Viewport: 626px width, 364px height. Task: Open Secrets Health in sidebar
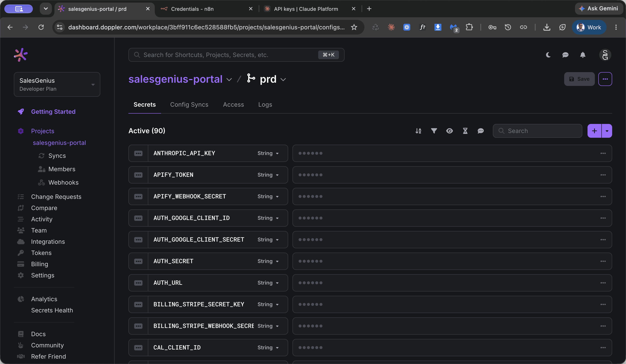click(x=52, y=310)
